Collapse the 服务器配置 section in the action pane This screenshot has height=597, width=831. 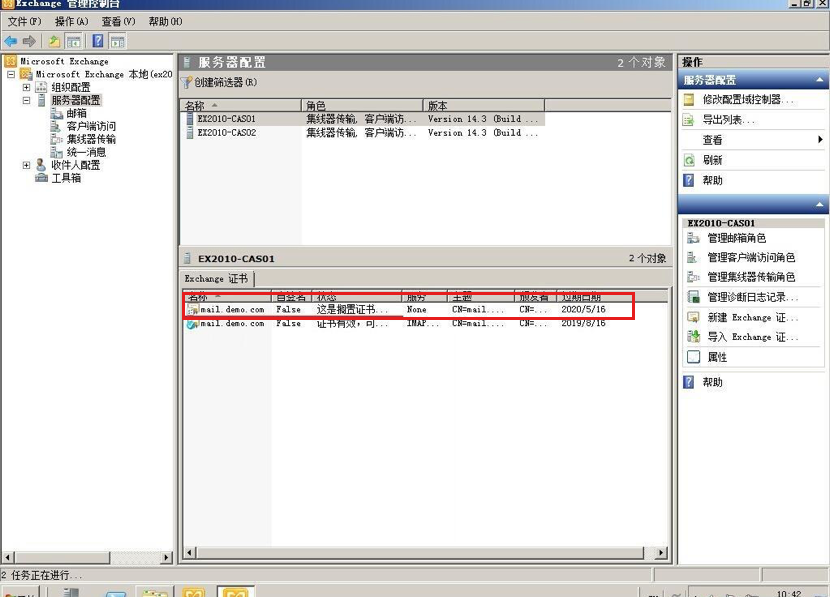pyautogui.click(x=819, y=80)
